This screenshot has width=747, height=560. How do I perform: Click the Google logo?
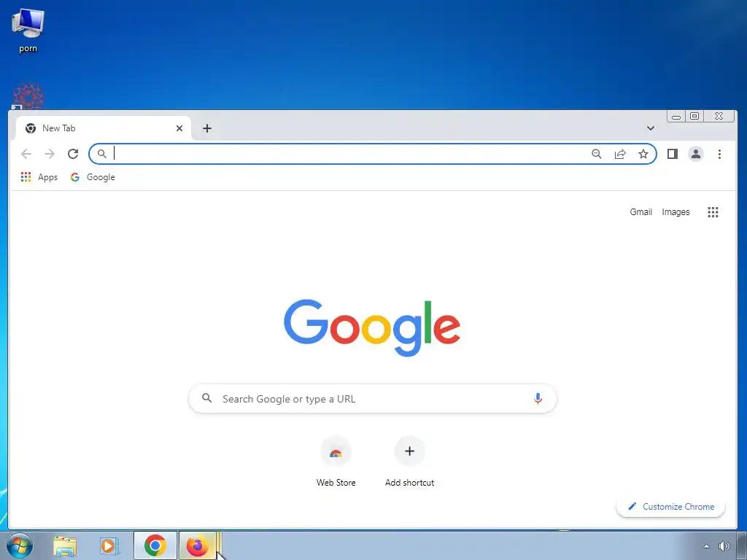click(372, 327)
